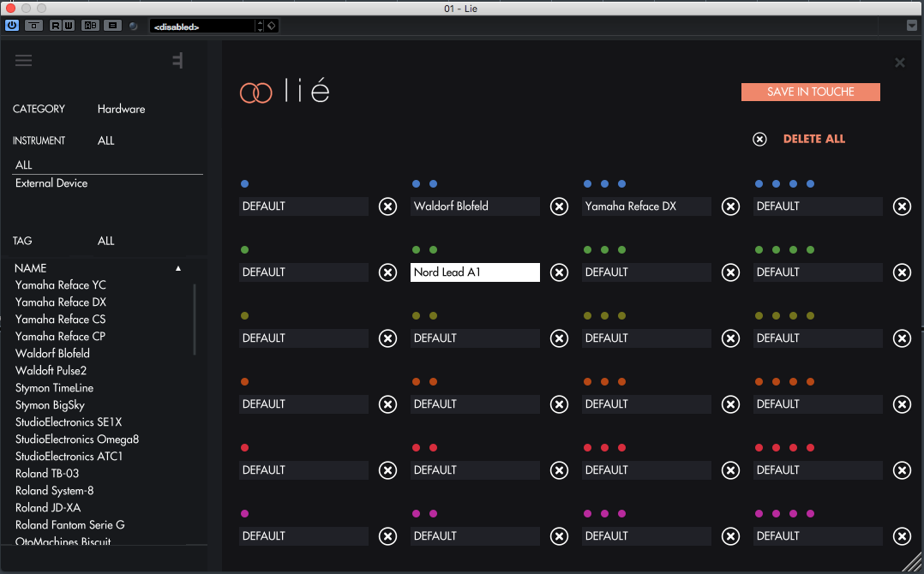Select Waldorf Blofeld in the name list
Image resolution: width=924 pixels, height=574 pixels.
[x=52, y=353]
